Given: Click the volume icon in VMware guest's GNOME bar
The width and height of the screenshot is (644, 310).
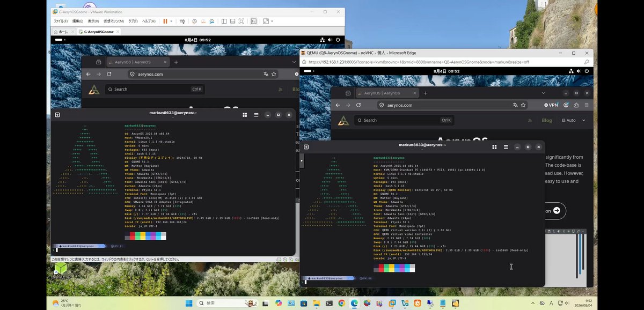Looking at the screenshot, I should click(330, 40).
